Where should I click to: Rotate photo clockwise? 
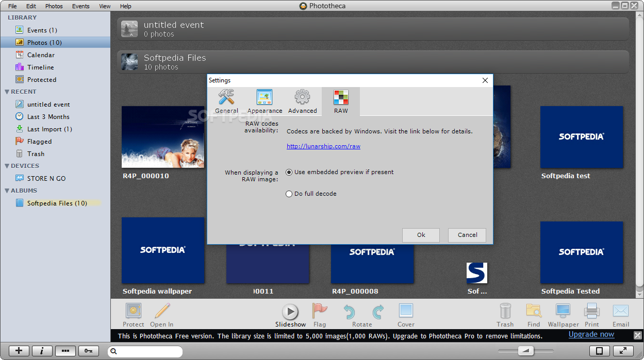(x=378, y=311)
